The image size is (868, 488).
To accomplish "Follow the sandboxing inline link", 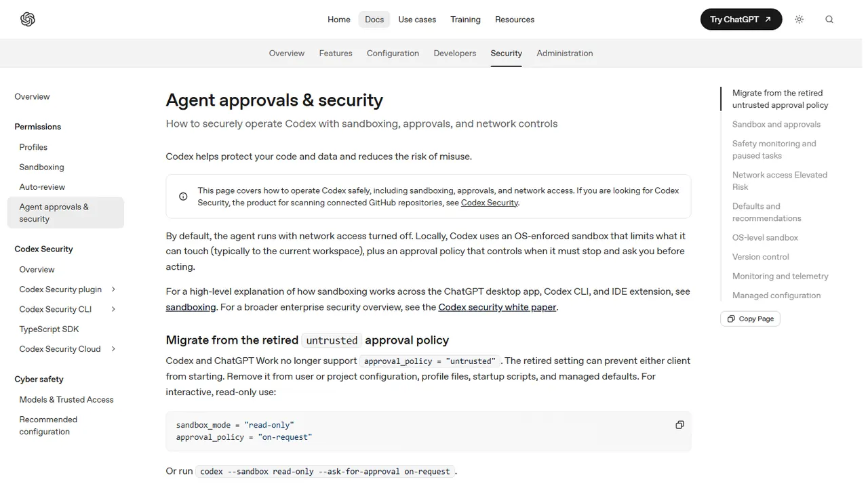I will click(x=191, y=307).
